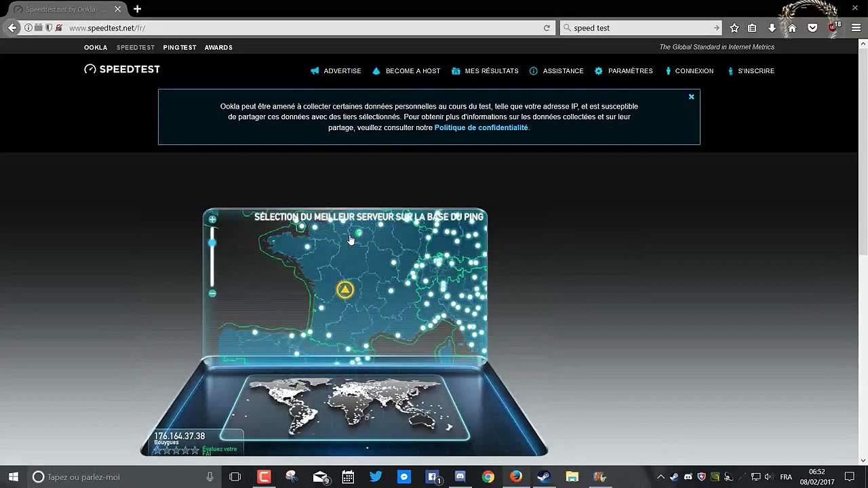Open the Firefox hamburger menu
The image size is (868, 488).
856,28
